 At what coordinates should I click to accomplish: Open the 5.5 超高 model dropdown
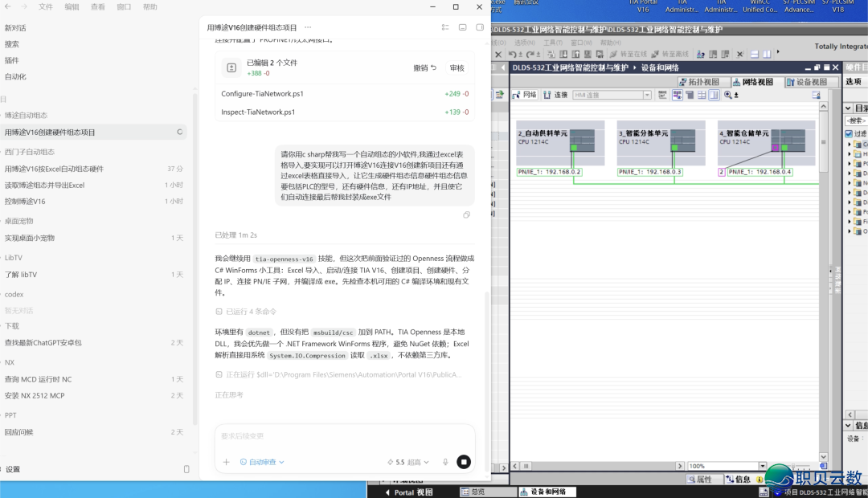click(x=408, y=462)
